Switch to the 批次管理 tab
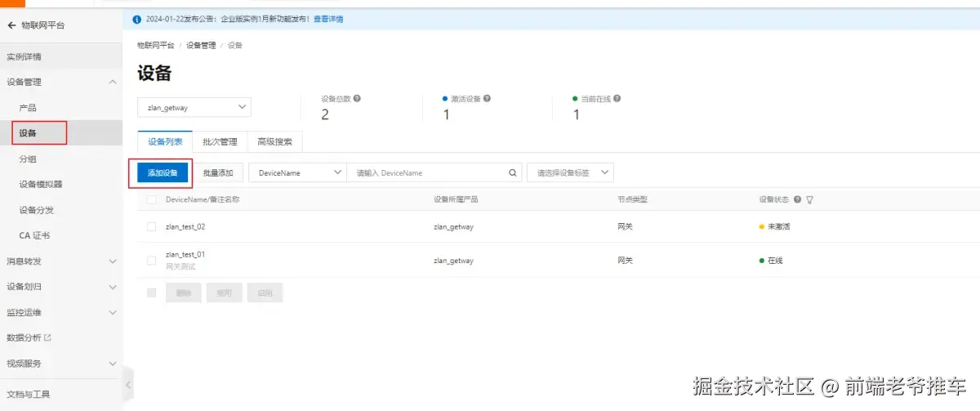The width and height of the screenshot is (980, 411). coord(220,141)
